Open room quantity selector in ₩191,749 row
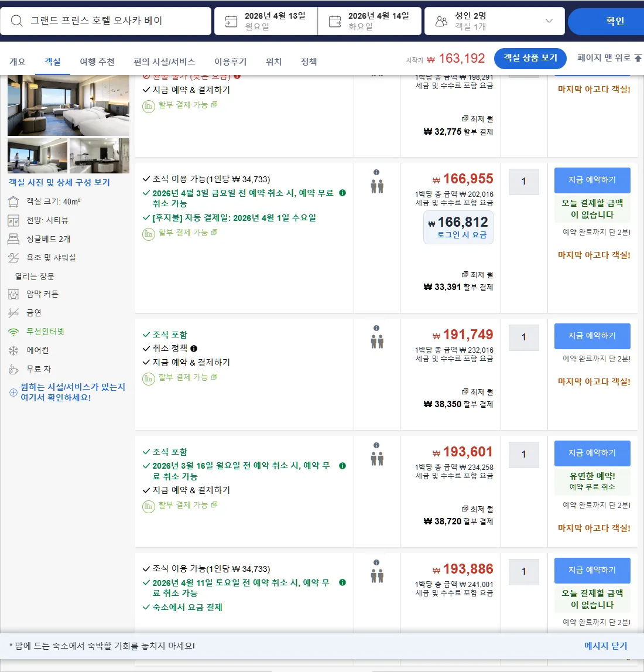This screenshot has height=672, width=644. (x=523, y=337)
